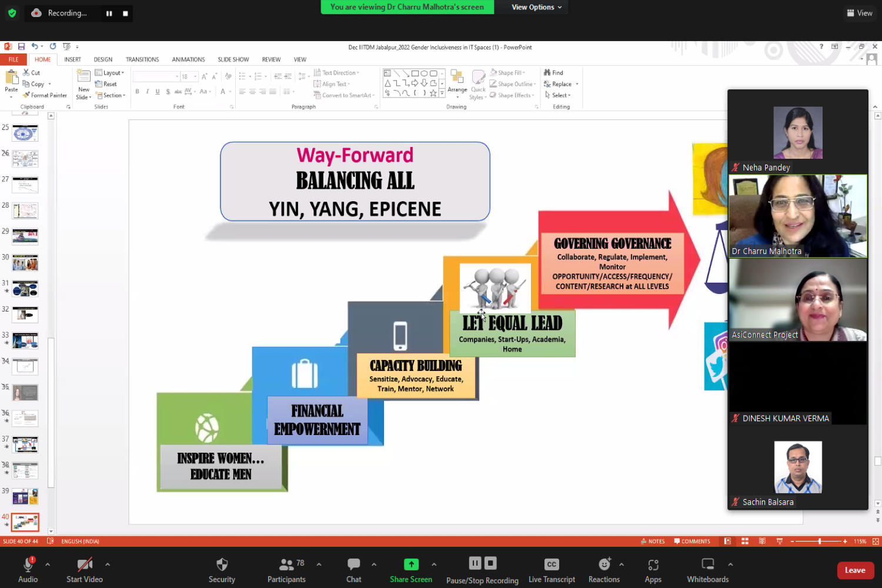Click the green Share Screen icon

pos(411,564)
